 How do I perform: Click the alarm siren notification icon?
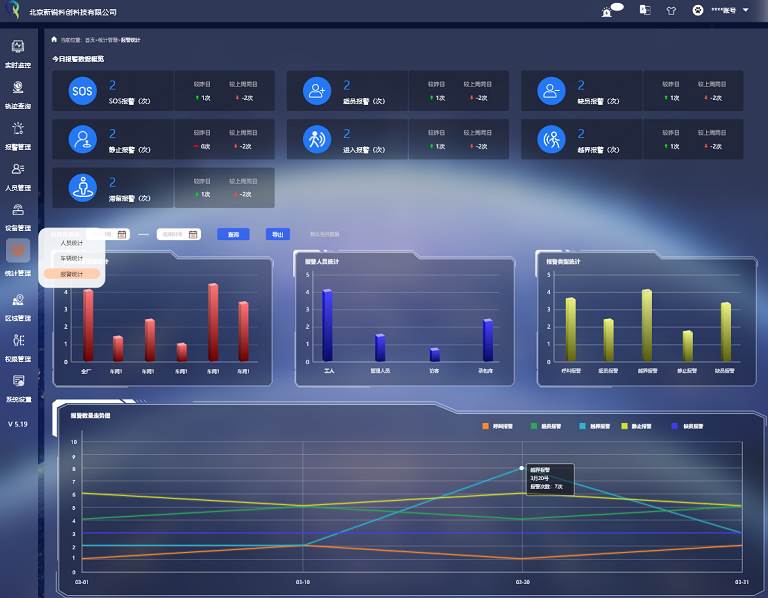click(607, 11)
